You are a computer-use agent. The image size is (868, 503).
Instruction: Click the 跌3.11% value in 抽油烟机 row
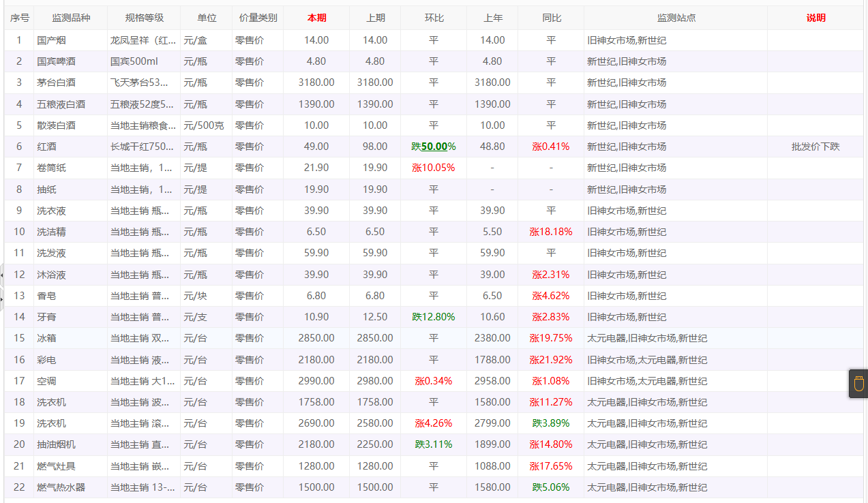[434, 444]
